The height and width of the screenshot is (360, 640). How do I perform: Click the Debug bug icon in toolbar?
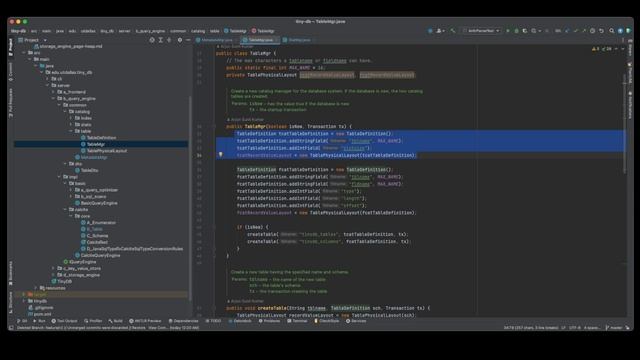[x=516, y=31]
